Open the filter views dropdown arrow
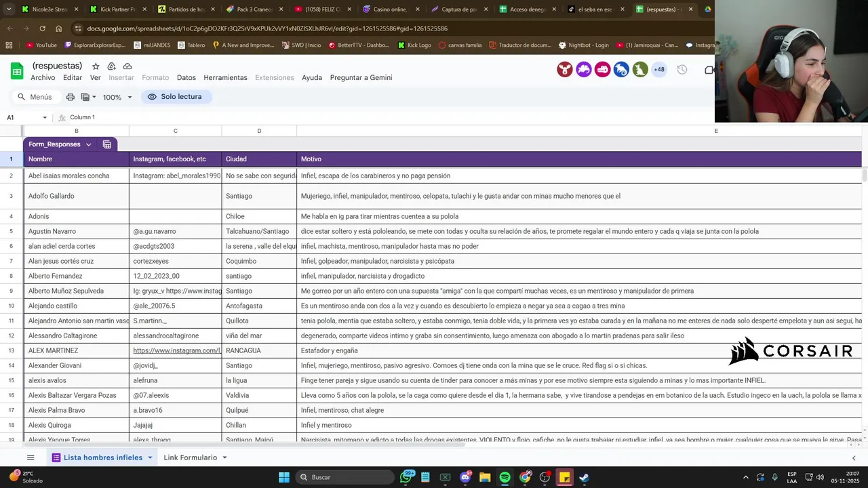The height and width of the screenshot is (488, 868). point(94,97)
